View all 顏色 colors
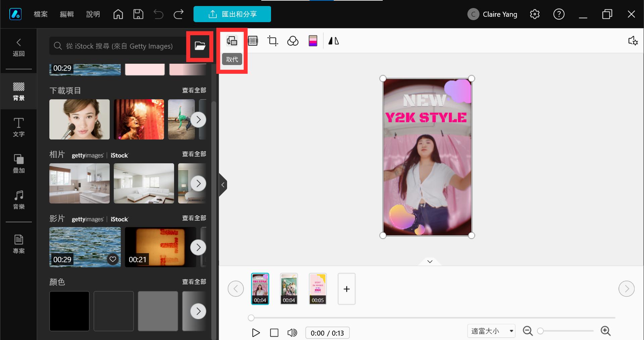644x340 pixels. point(194,282)
